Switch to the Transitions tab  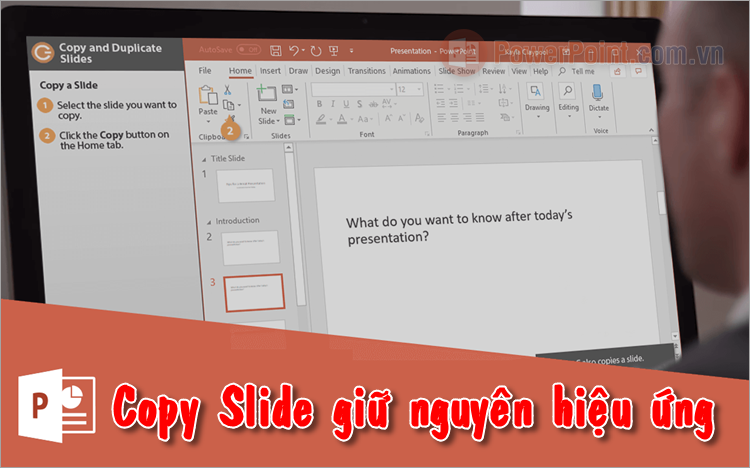coord(366,71)
